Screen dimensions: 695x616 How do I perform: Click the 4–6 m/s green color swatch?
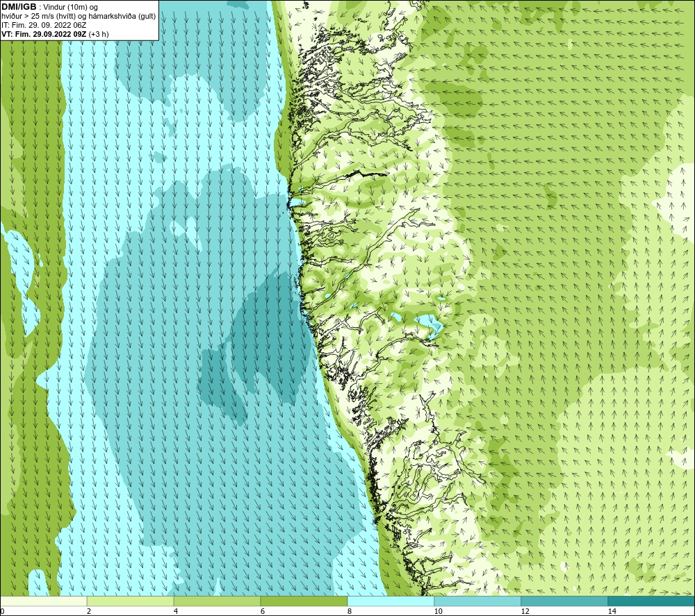[217, 601]
